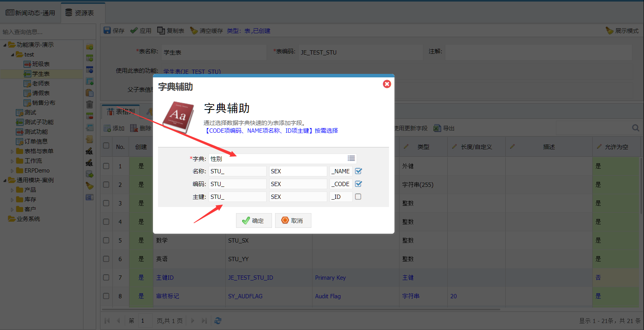
Task: Check the row 7 主键ID checkbox
Action: coord(106,277)
